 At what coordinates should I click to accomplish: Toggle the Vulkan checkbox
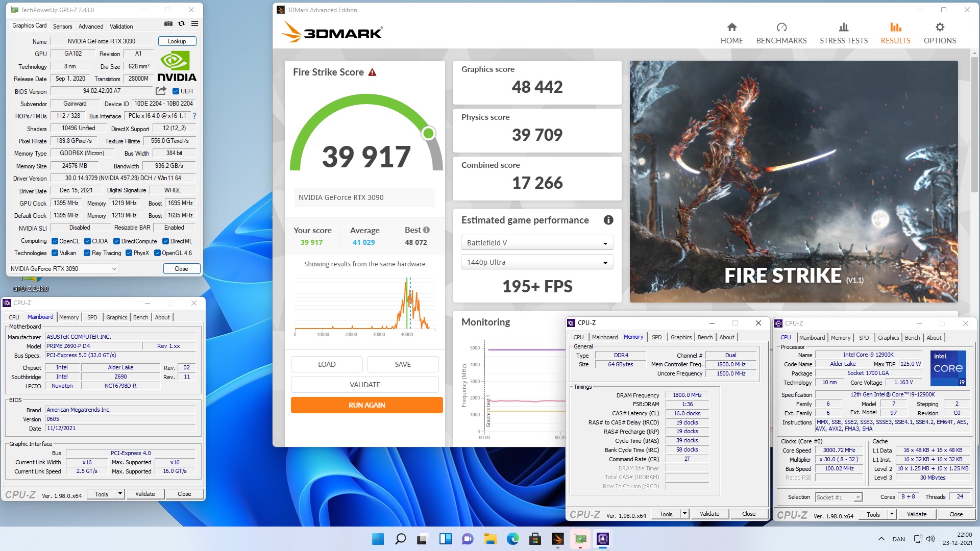55,253
